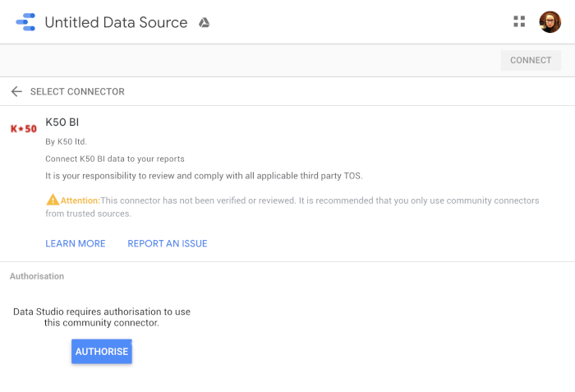Go back using the left arrow

coord(16,91)
